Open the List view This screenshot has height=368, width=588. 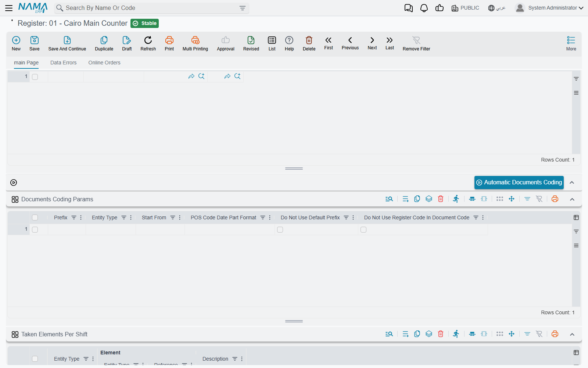point(272,43)
